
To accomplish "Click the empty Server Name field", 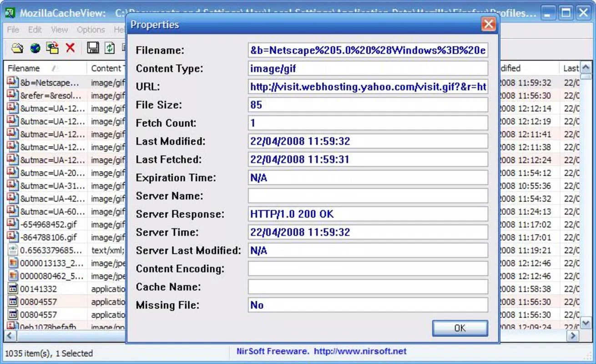I will [368, 196].
